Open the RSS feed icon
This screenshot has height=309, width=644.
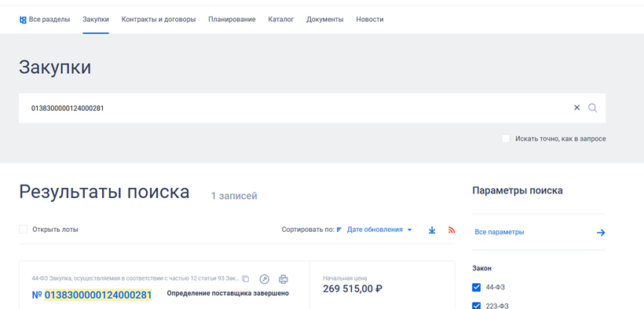pyautogui.click(x=452, y=230)
